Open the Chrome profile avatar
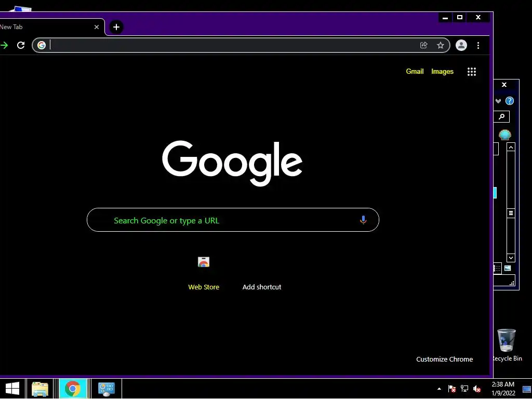Viewport: 532px width, 399px height. click(x=461, y=45)
